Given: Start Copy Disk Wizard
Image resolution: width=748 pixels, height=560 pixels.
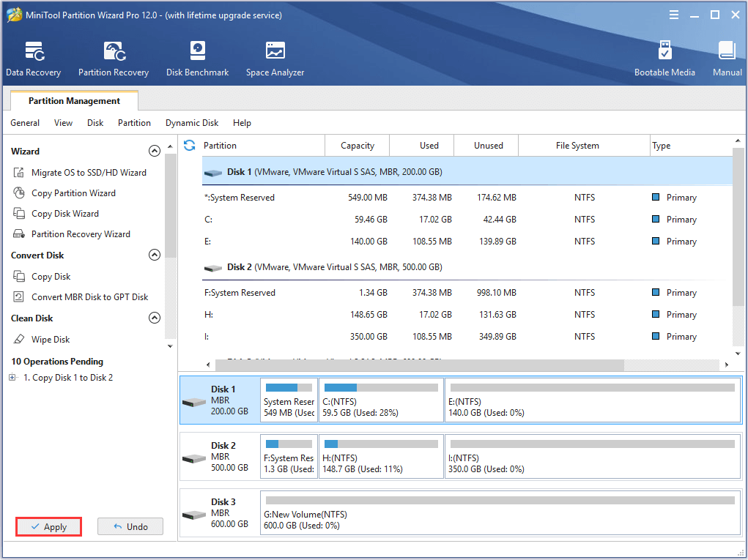Looking at the screenshot, I should click(x=56, y=214).
